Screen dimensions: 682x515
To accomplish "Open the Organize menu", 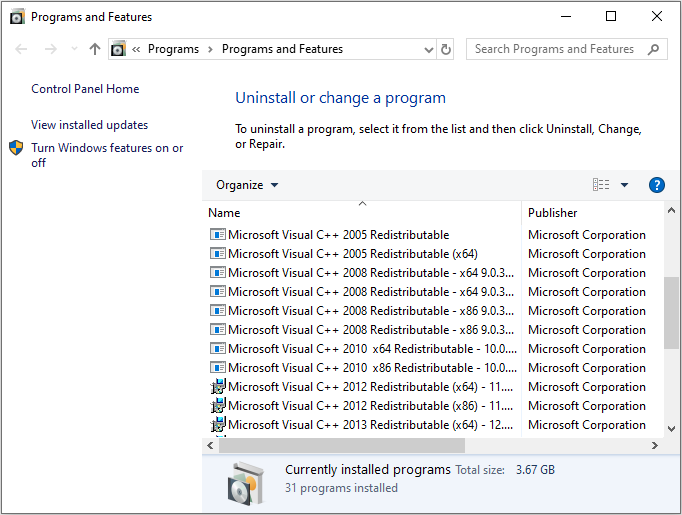I will tap(247, 185).
